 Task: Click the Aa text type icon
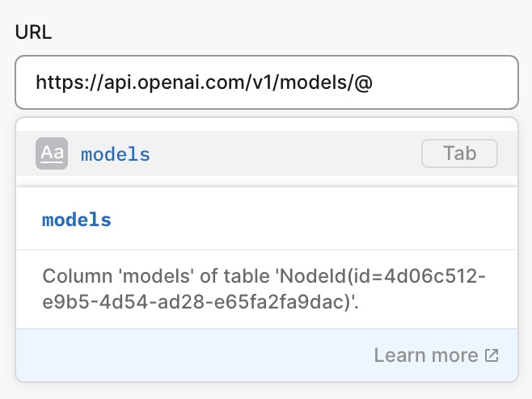[52, 153]
